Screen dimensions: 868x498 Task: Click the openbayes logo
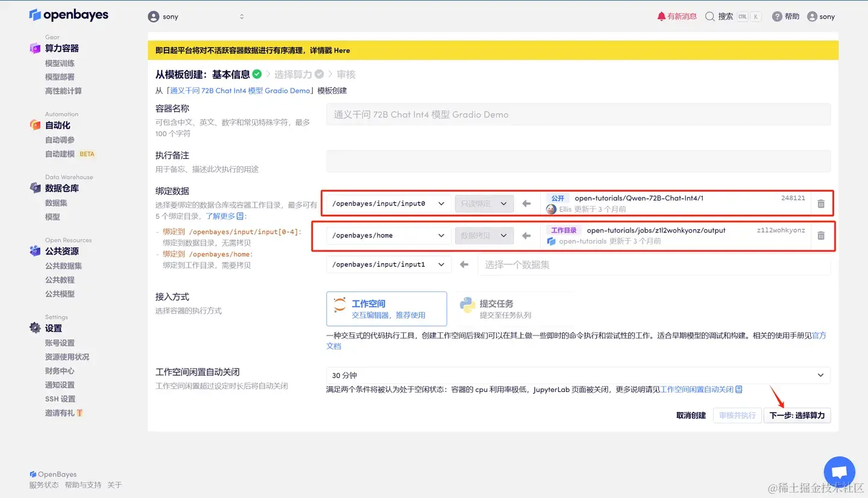pyautogui.click(x=69, y=15)
